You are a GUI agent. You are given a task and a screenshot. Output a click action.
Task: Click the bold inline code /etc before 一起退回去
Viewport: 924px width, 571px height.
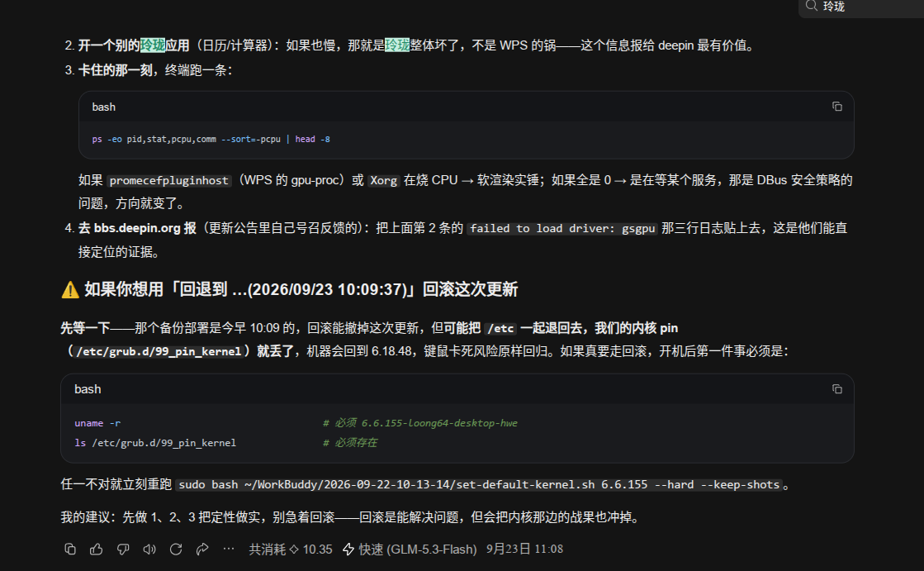501,328
